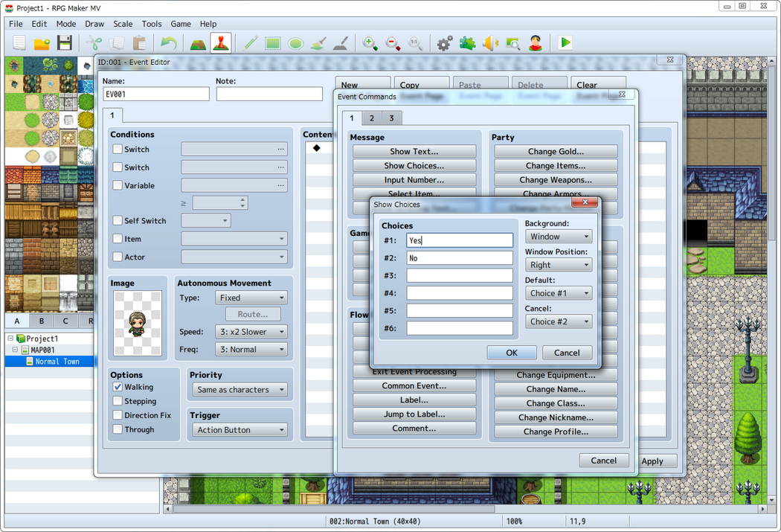Click Cancel in Show Choices dialog
Screen dimensions: 781x532
pyautogui.click(x=567, y=353)
